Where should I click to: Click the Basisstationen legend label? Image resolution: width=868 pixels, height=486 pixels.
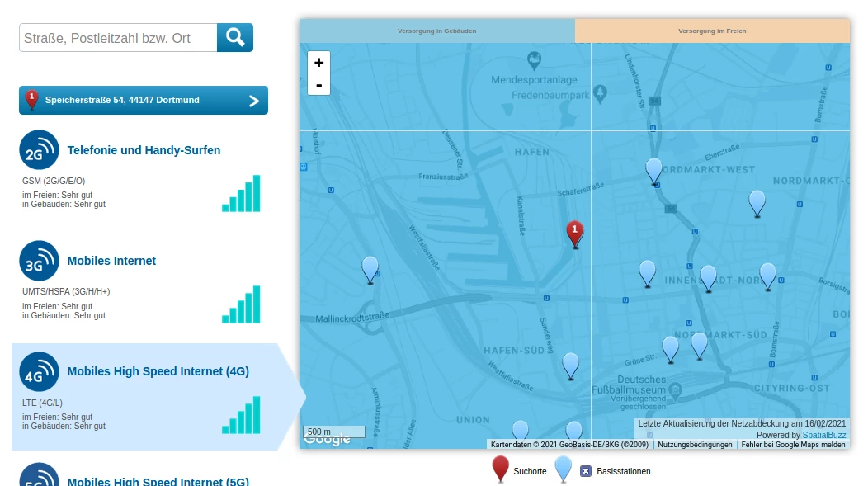(623, 472)
